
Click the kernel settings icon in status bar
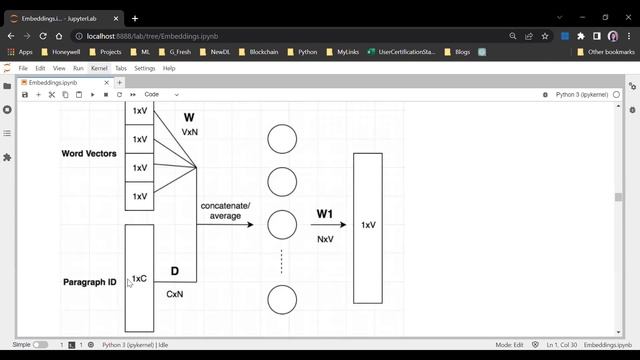point(91,345)
